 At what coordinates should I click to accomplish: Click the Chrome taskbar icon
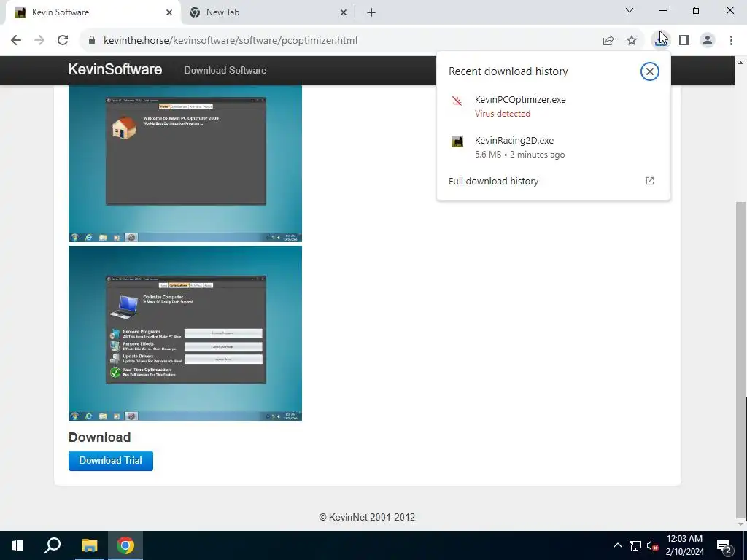click(125, 545)
